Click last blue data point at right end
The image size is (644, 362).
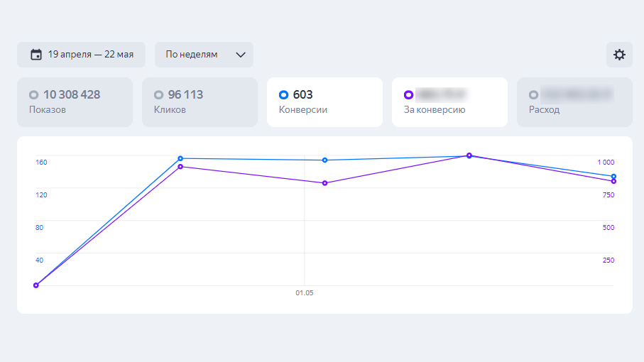(x=613, y=176)
